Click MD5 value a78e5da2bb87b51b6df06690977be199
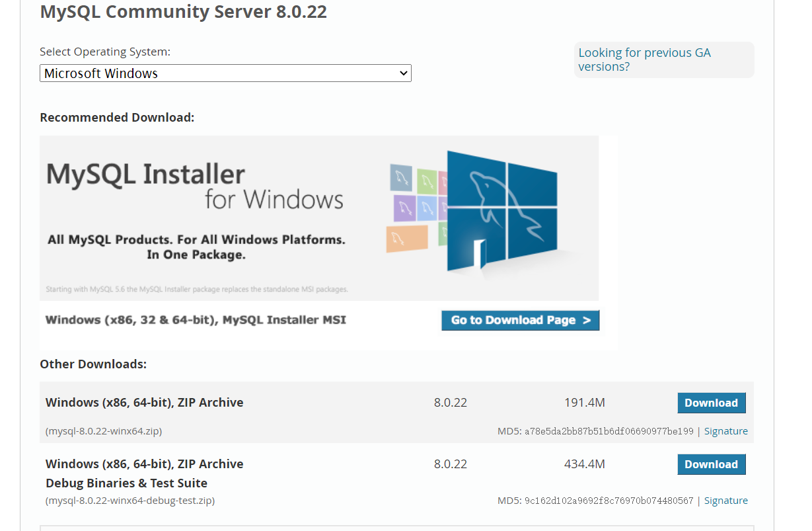This screenshot has width=812, height=531. pyautogui.click(x=609, y=431)
